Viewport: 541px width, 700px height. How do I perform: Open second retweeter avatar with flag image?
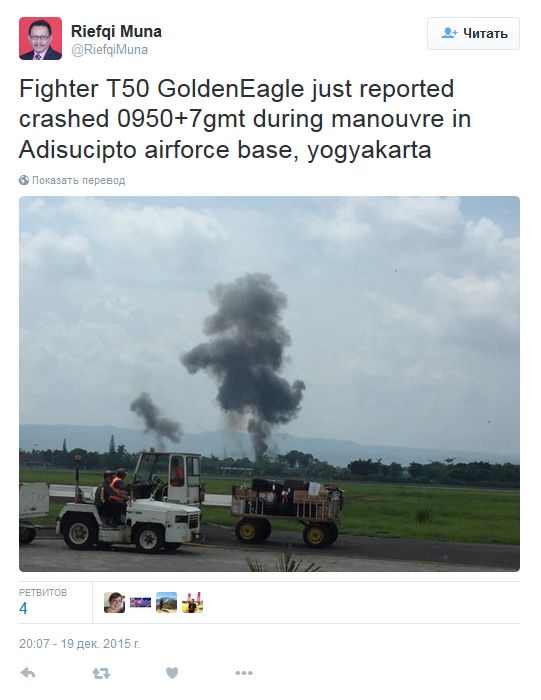pyautogui.click(x=140, y=603)
